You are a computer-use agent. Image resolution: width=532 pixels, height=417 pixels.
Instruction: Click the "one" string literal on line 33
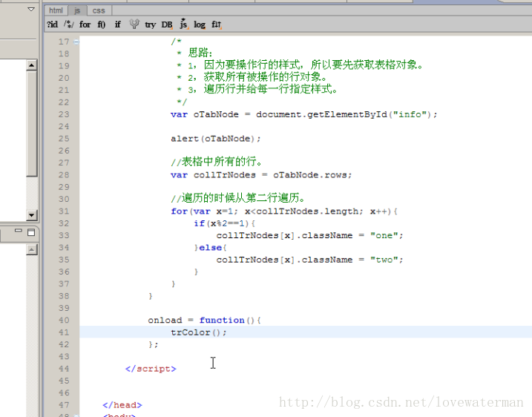(384, 235)
